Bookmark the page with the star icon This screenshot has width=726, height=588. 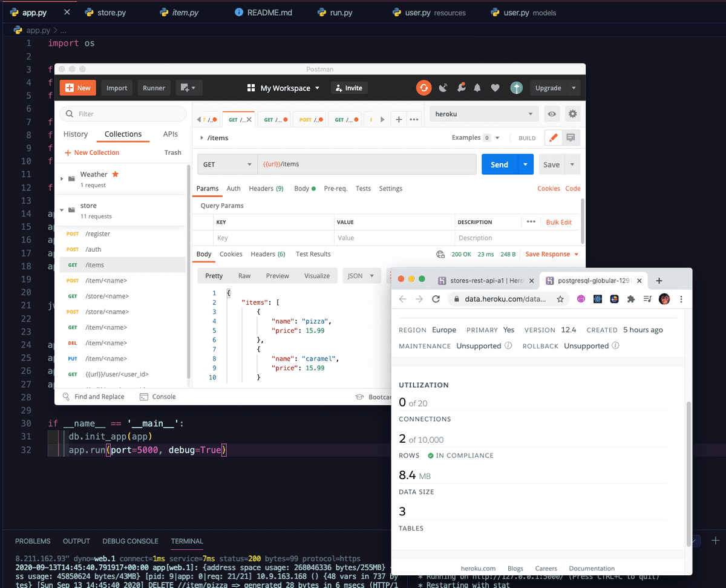click(x=560, y=299)
